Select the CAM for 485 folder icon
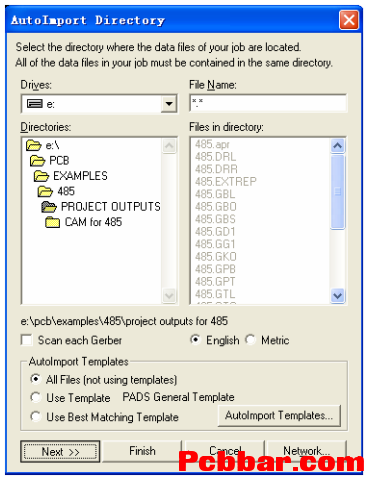 point(53,222)
